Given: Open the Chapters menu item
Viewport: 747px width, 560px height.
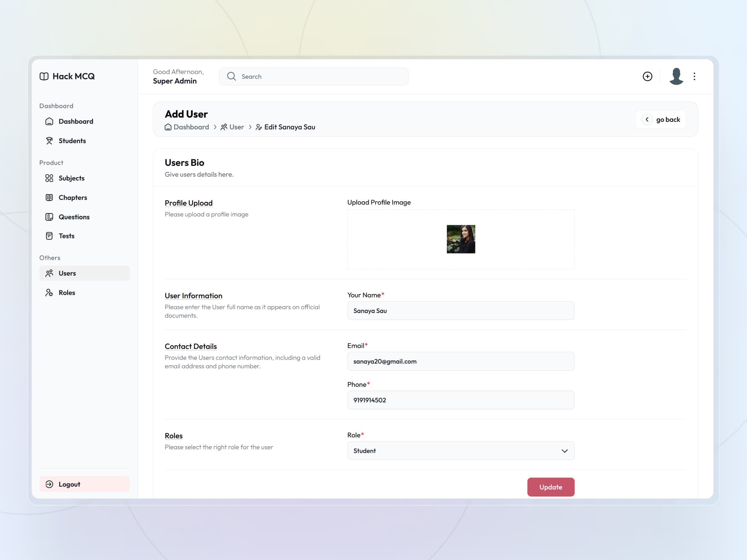Looking at the screenshot, I should pyautogui.click(x=73, y=198).
